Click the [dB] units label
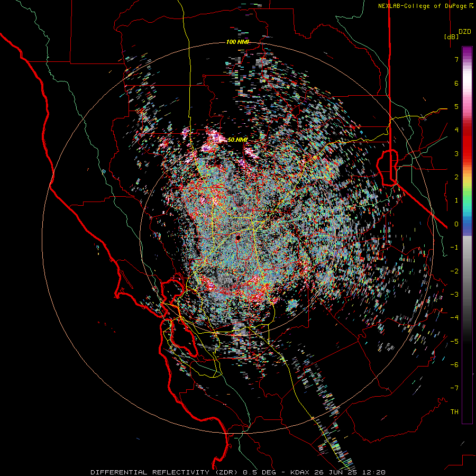The image size is (476, 476). click(x=452, y=36)
